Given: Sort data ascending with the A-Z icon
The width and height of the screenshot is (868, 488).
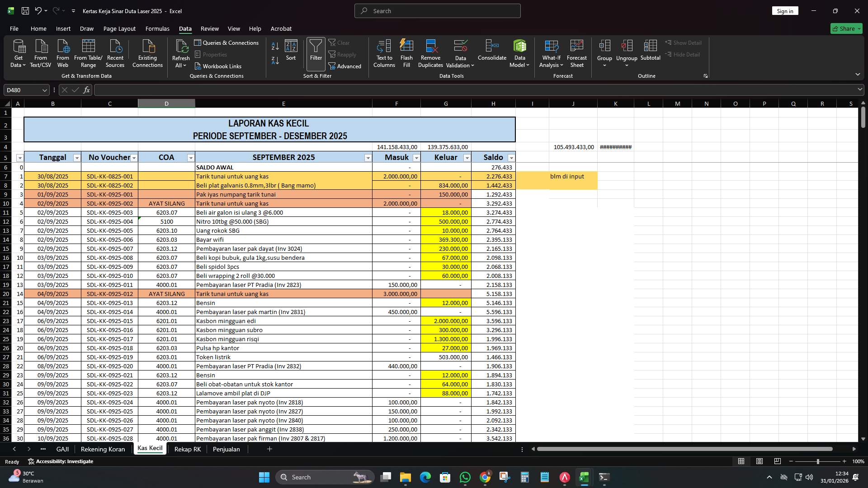Looking at the screenshot, I should click(274, 46).
